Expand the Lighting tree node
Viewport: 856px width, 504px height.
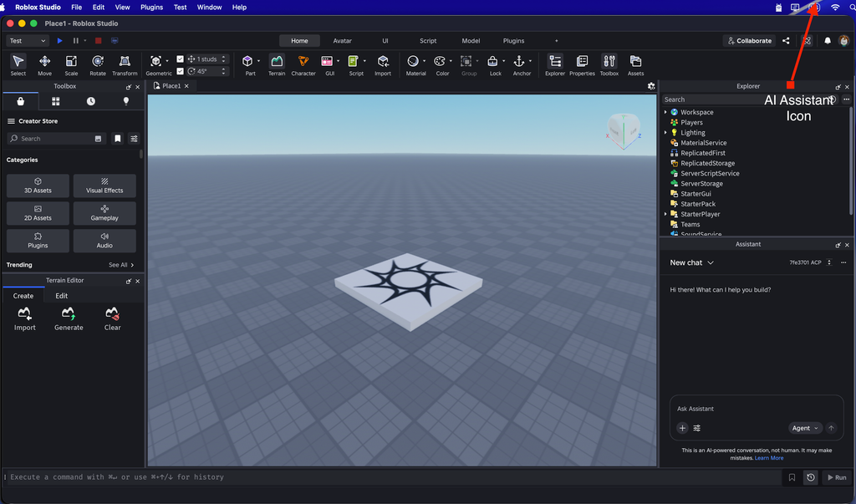(x=665, y=133)
